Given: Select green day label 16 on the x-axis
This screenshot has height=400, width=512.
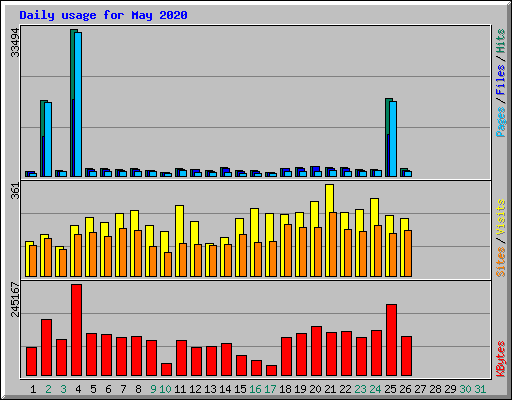Looking at the screenshot, I should click(x=255, y=389).
